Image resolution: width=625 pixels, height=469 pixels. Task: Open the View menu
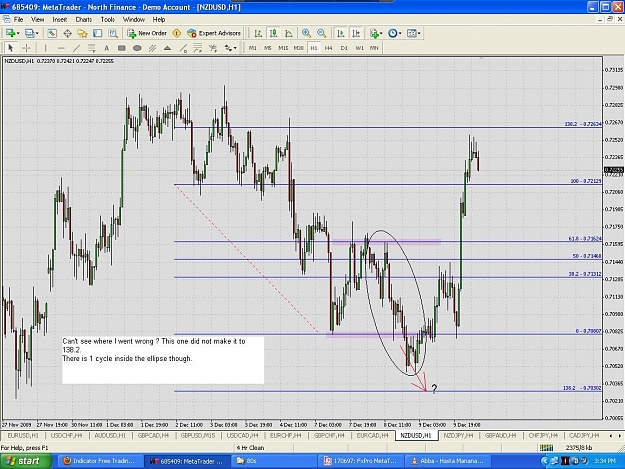[x=37, y=19]
